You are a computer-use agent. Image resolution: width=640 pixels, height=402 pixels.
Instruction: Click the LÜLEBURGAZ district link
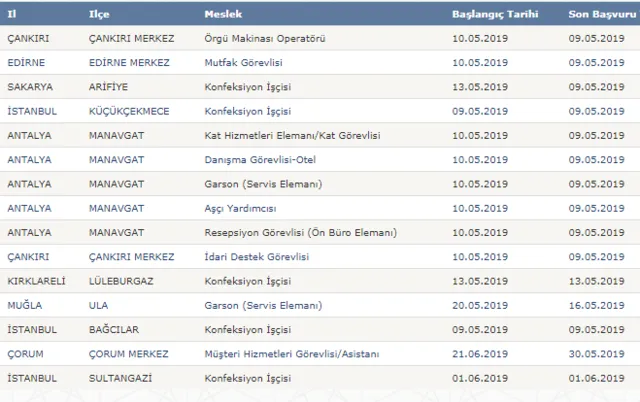pos(116,281)
